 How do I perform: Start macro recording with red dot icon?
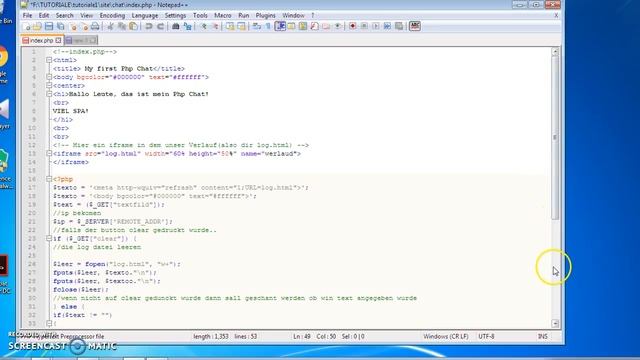353,27
